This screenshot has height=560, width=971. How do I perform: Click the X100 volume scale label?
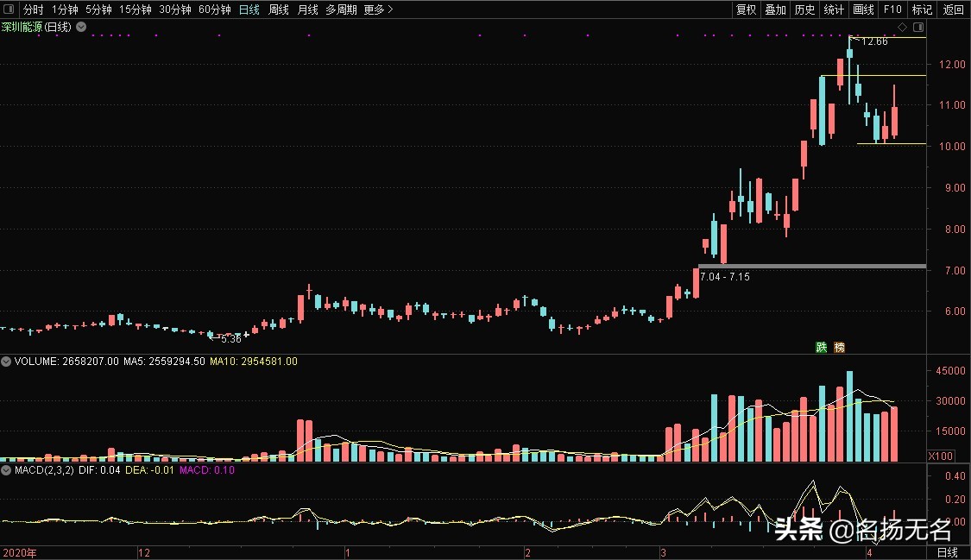coord(940,456)
